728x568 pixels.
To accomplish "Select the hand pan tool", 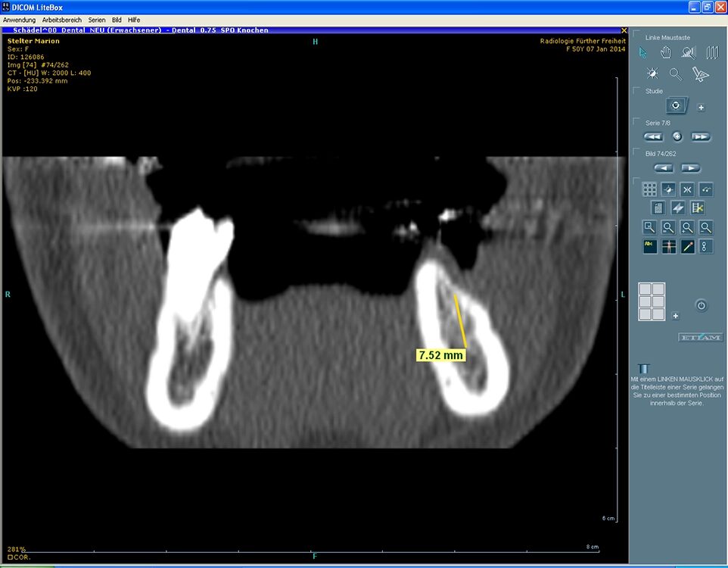I will point(666,52).
